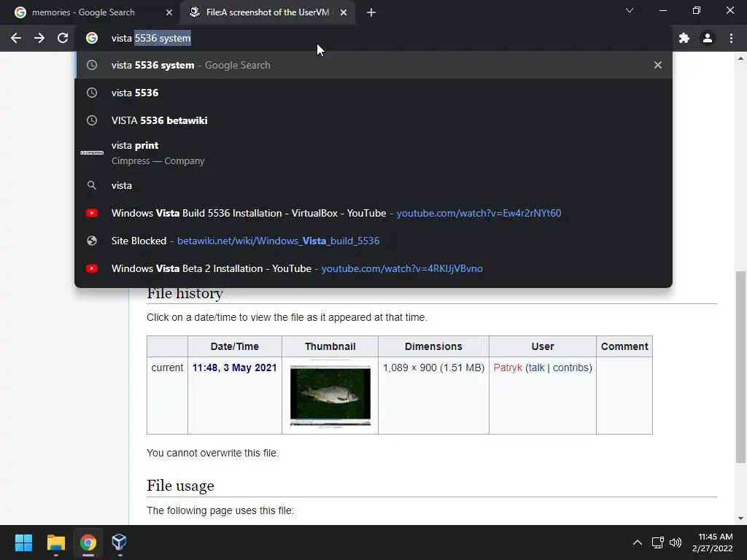Show hidden system tray icons
Viewport: 747px width, 560px height.
click(638, 542)
